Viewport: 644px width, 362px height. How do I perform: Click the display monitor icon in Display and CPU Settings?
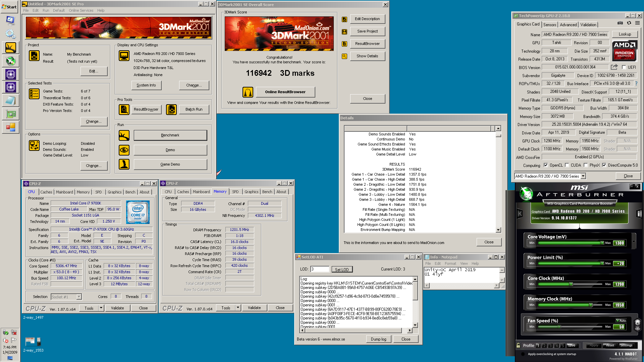coord(124,56)
